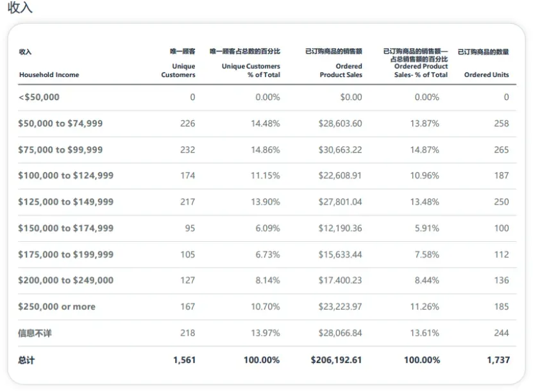This screenshot has height=392, width=533.
Task: Click the unique customers value 226
Action: coord(188,123)
